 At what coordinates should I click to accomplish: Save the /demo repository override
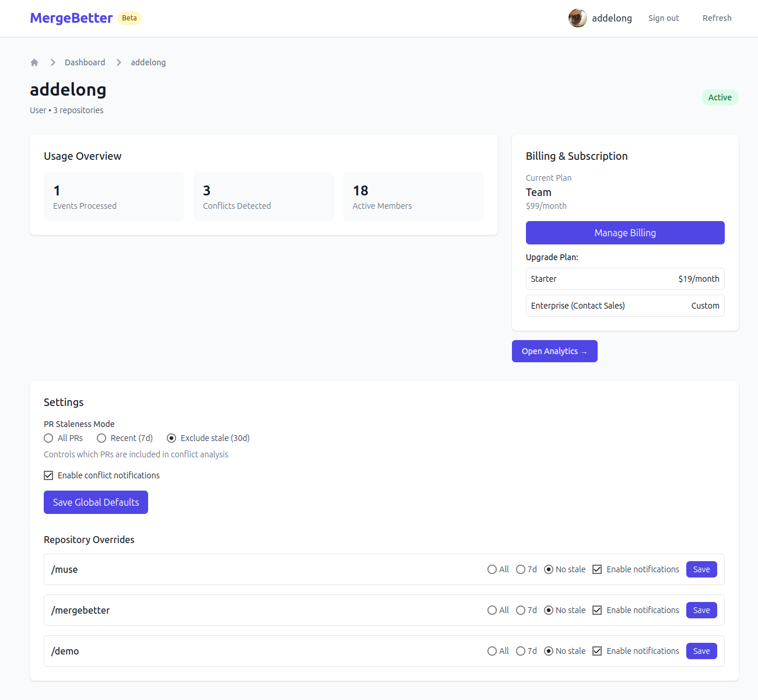point(701,651)
